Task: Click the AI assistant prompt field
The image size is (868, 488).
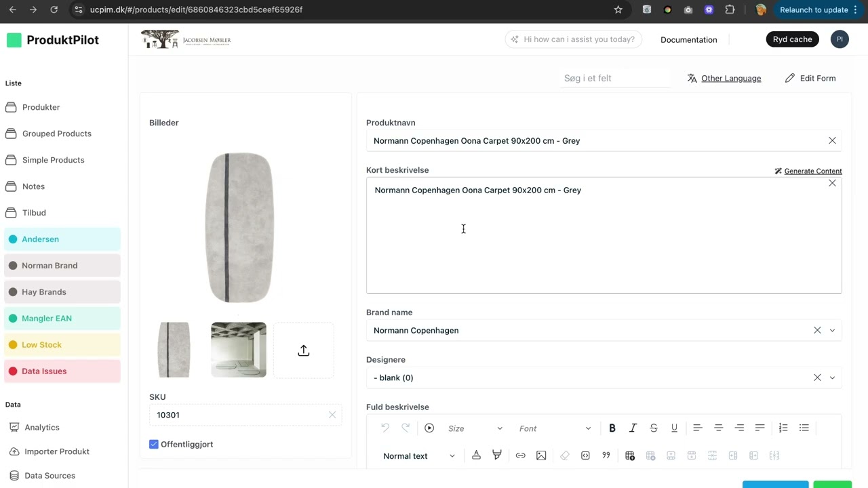Action: coord(573,39)
